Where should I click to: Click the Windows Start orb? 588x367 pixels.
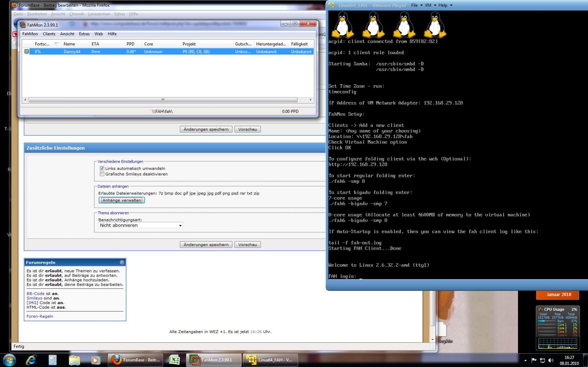pyautogui.click(x=9, y=360)
